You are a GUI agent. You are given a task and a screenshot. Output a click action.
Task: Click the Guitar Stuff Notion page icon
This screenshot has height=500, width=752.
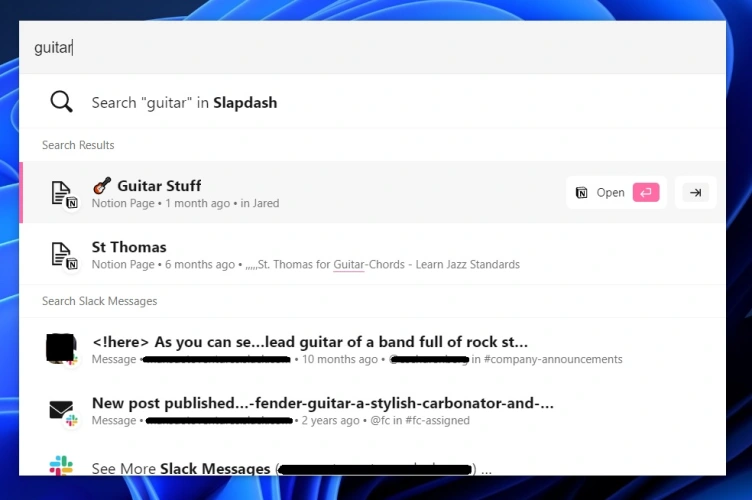click(64, 193)
